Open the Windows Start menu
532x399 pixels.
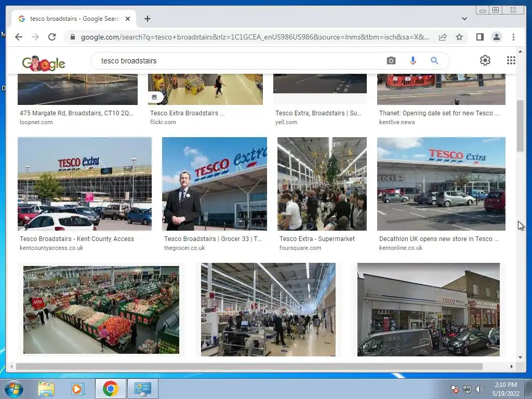14,389
